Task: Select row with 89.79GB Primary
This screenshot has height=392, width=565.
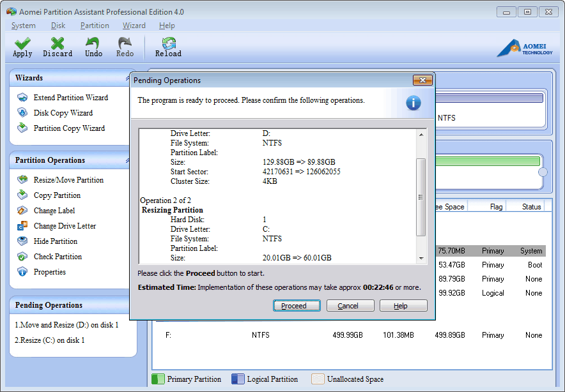Action: [x=491, y=279]
